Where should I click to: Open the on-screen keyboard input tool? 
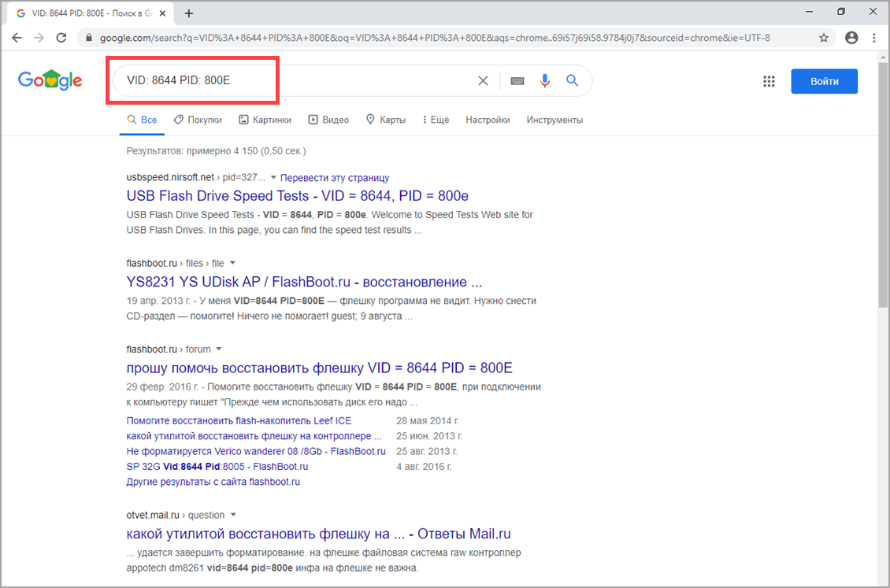click(517, 80)
